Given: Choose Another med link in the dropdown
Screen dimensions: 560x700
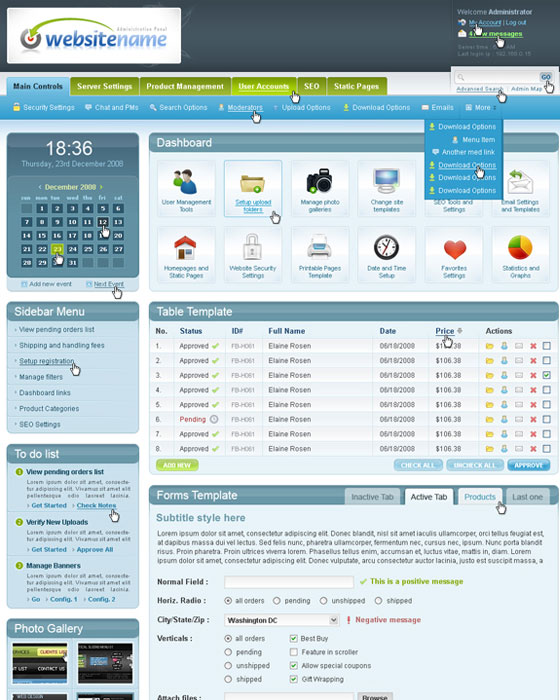Looking at the screenshot, I should pos(464,152).
